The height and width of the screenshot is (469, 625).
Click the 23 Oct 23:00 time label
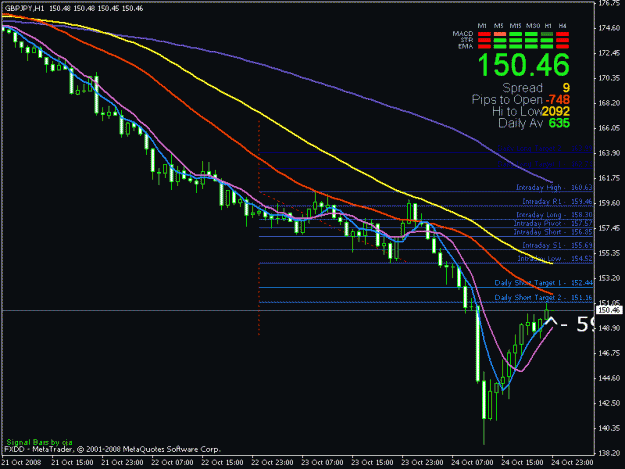point(422,463)
